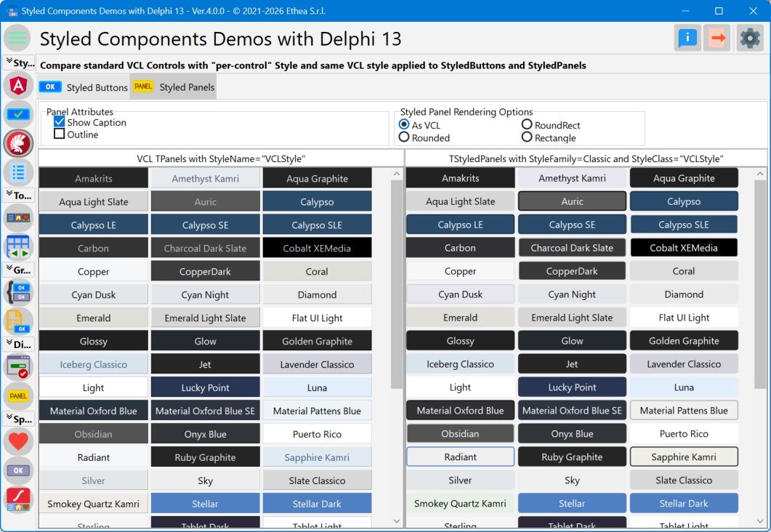Click Material Oxford Blue SE in TStyledPanels list
Viewport: 771px width, 532px height.
click(x=573, y=410)
